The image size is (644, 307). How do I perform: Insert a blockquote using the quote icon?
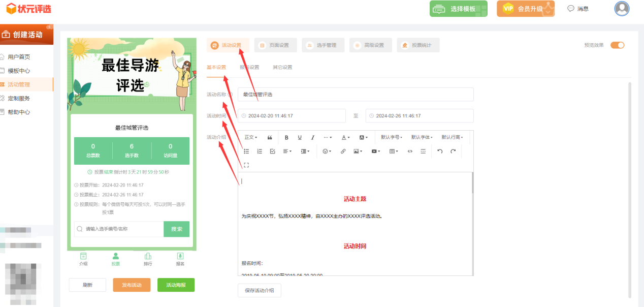(x=270, y=137)
